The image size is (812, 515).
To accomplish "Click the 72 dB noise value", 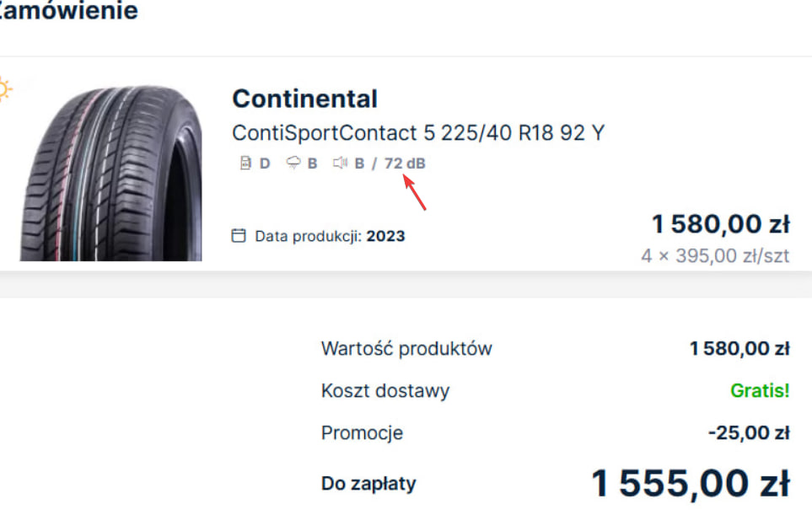I will point(405,164).
